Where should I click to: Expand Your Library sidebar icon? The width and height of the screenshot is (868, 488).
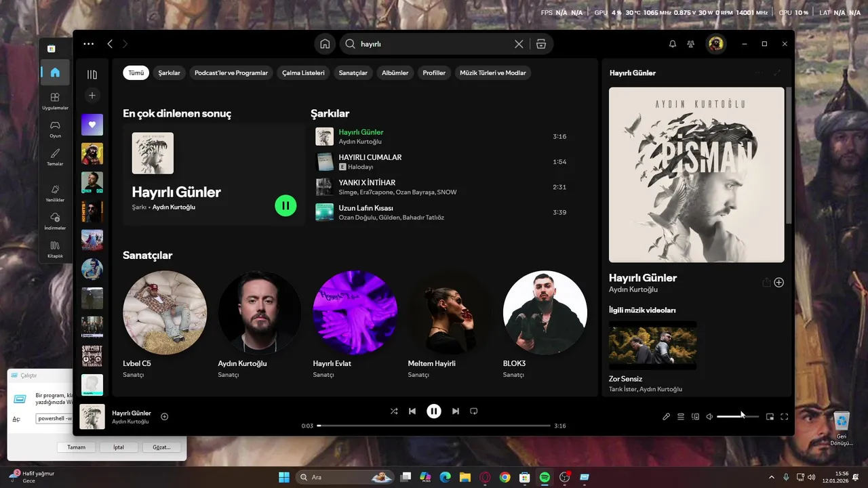tap(92, 75)
